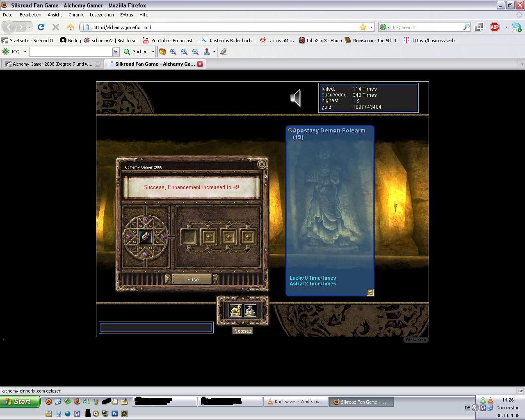Screen dimensions: 525x420
Task: Click the game chat input field
Action: [x=156, y=327]
